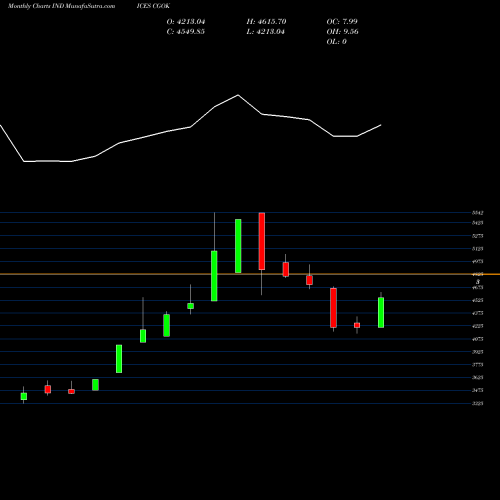Click the lowest price axis label 3323
The width and height of the screenshot is (500, 500).
click(x=478, y=403)
